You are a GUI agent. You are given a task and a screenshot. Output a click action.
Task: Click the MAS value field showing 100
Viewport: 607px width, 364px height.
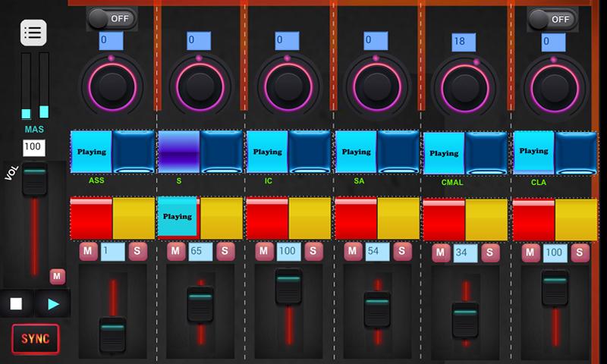click(x=33, y=146)
